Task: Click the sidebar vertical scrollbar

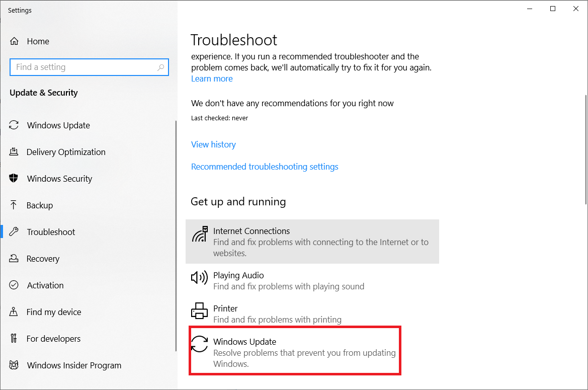Action: (x=176, y=236)
